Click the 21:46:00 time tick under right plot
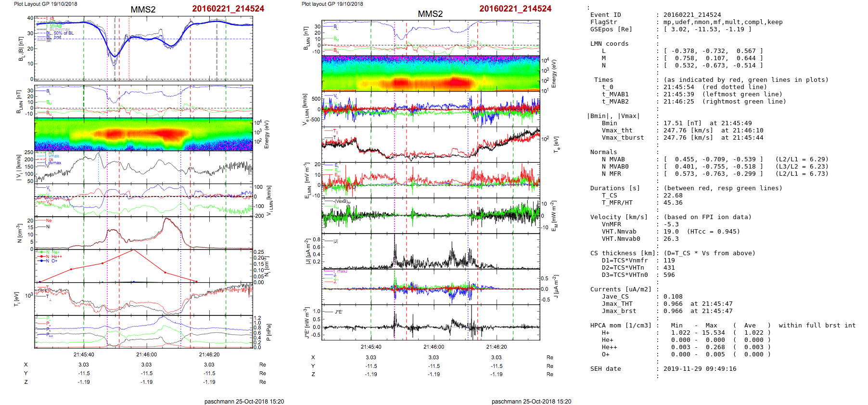This screenshot has height=405, width=868. pos(434,347)
